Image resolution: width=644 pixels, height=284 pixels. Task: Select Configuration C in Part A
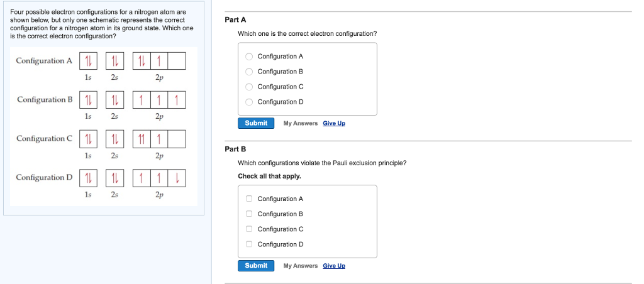pyautogui.click(x=249, y=87)
